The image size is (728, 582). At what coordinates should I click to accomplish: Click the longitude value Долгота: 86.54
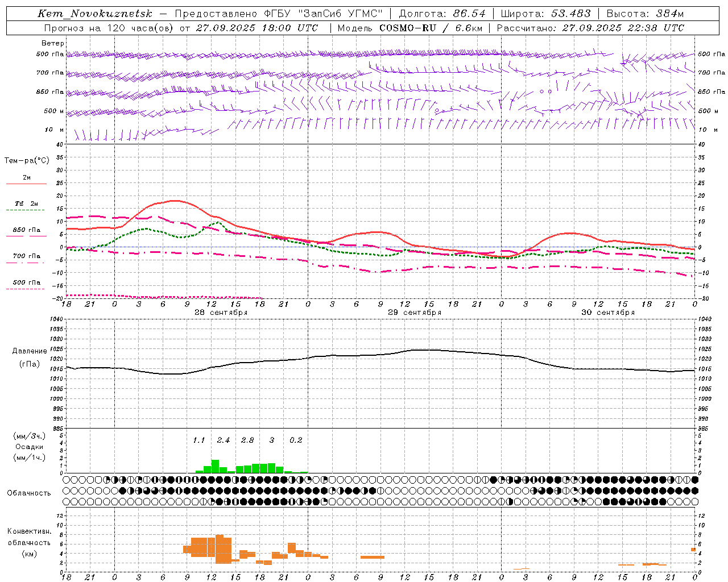click(442, 14)
